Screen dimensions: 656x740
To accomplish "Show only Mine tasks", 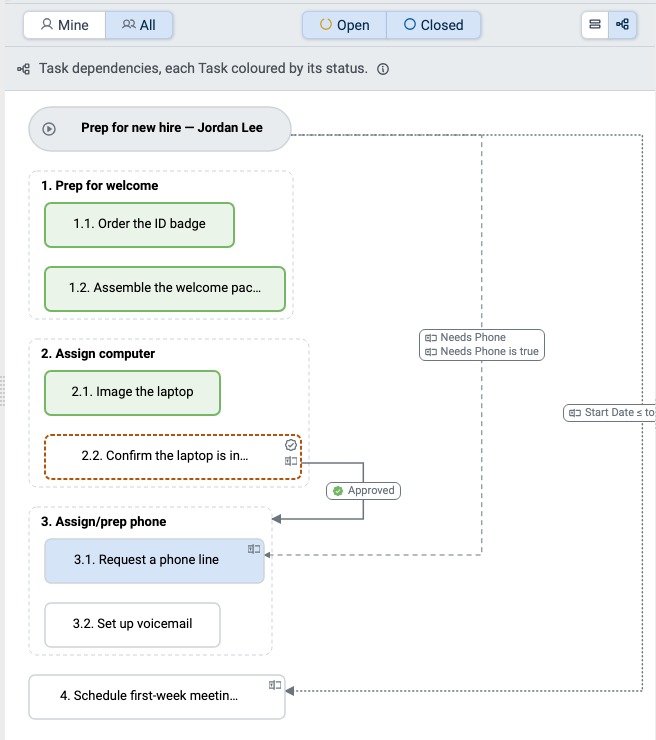I will [x=65, y=25].
